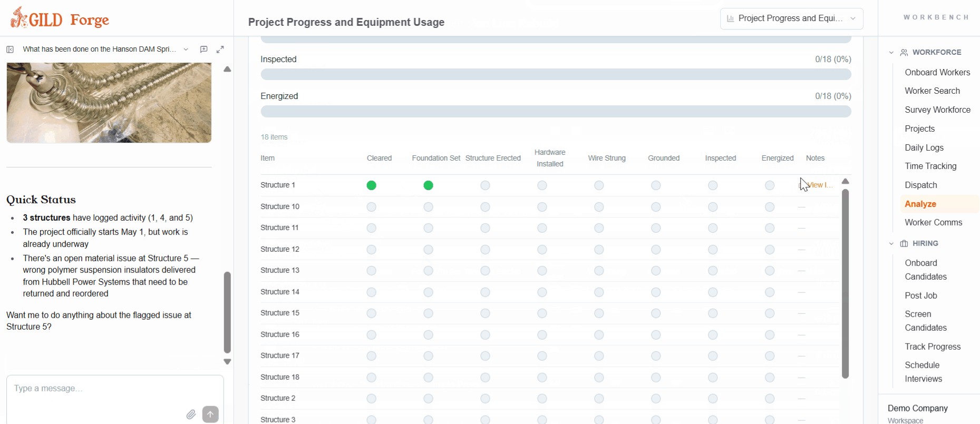Go to Worker Search

point(932,91)
